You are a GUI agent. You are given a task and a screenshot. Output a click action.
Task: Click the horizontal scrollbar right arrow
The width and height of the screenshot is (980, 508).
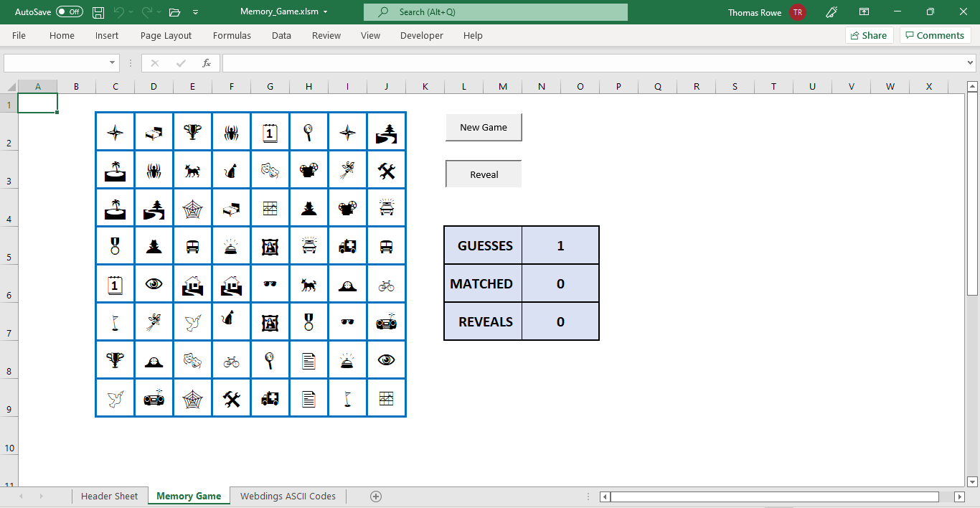pos(960,497)
